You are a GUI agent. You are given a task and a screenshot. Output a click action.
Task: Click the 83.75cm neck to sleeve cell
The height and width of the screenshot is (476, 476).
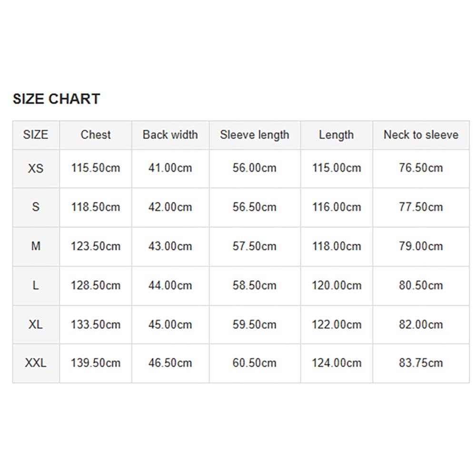421,363
